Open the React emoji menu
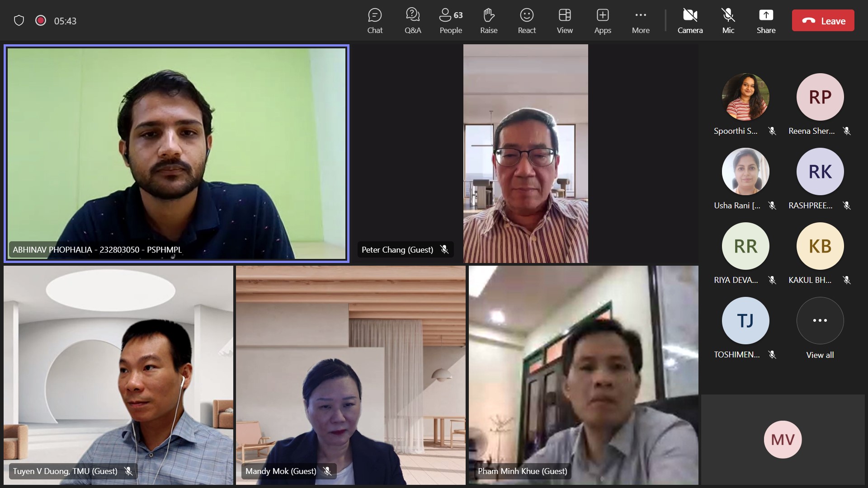The height and width of the screenshot is (488, 868). (526, 21)
